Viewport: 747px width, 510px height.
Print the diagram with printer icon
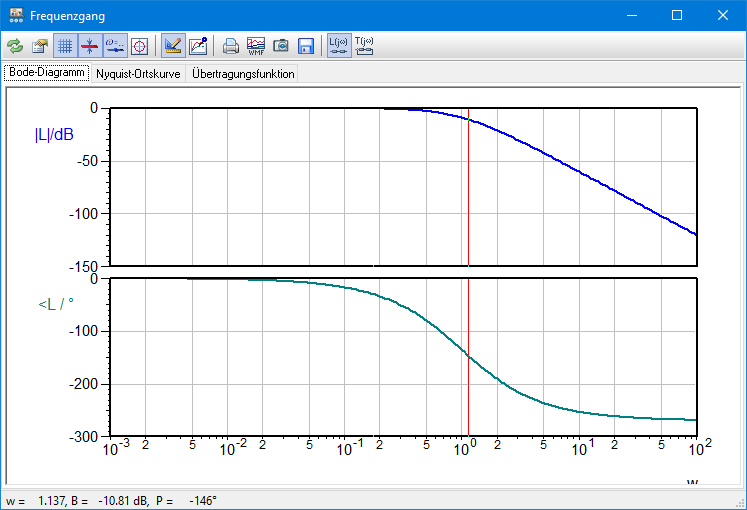(231, 46)
